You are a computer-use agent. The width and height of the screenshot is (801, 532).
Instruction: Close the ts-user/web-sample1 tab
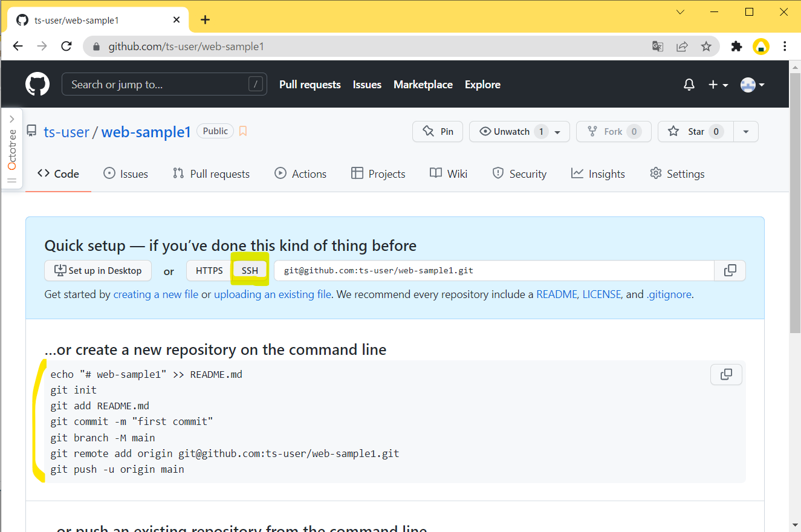point(177,20)
